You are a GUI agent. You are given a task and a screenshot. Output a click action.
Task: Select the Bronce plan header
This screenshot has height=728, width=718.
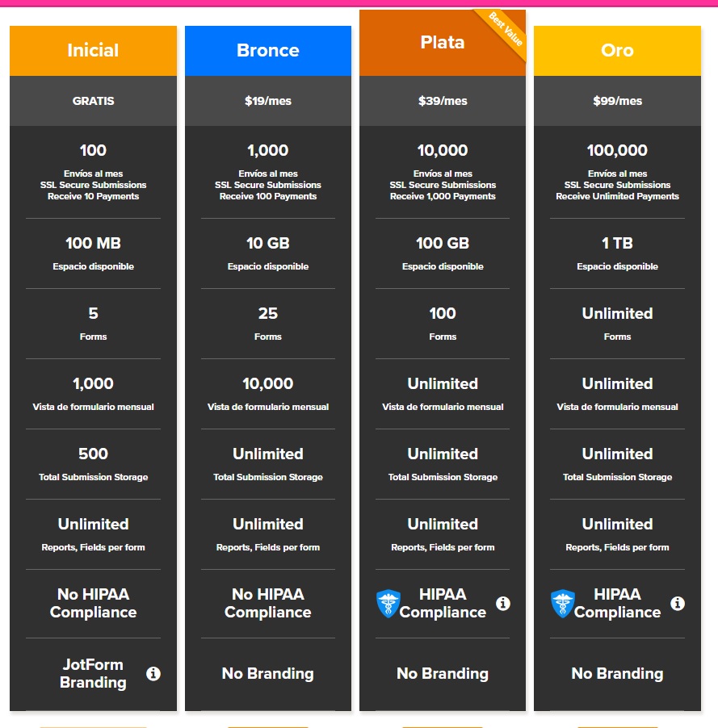(x=268, y=51)
